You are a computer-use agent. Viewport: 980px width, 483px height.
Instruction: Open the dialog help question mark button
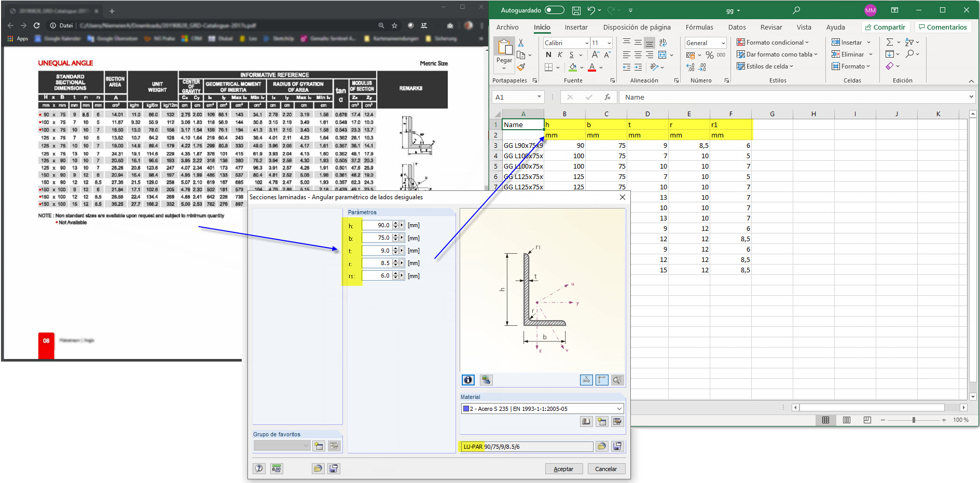[259, 468]
